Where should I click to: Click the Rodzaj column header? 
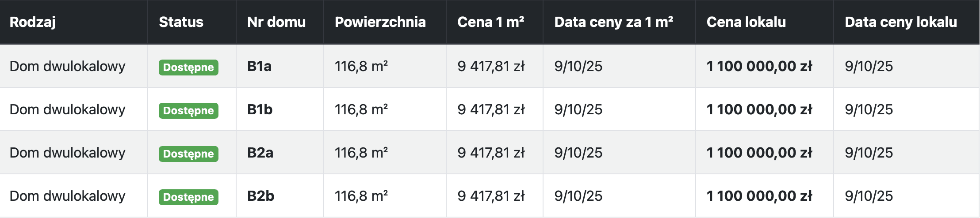coord(32,22)
